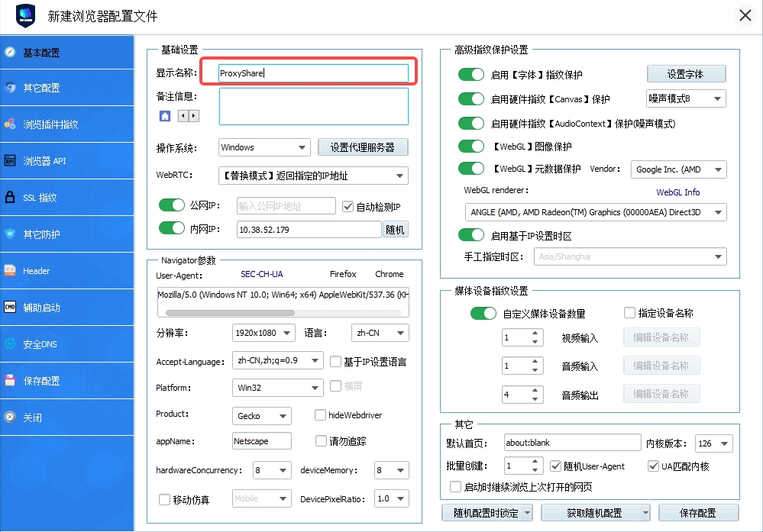Go to SSL 指纹 tab
Image resolution: width=763 pixels, height=532 pixels.
[66, 198]
